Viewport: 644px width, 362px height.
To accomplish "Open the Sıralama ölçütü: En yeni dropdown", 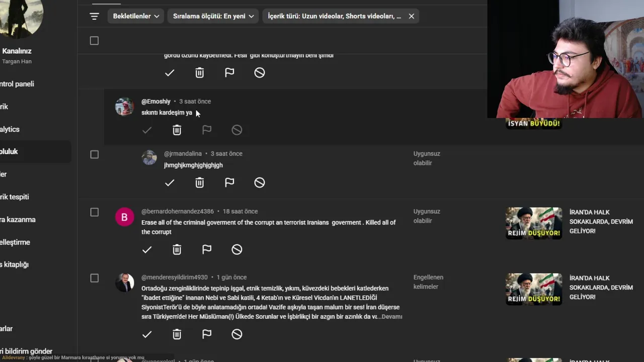I will click(x=213, y=16).
